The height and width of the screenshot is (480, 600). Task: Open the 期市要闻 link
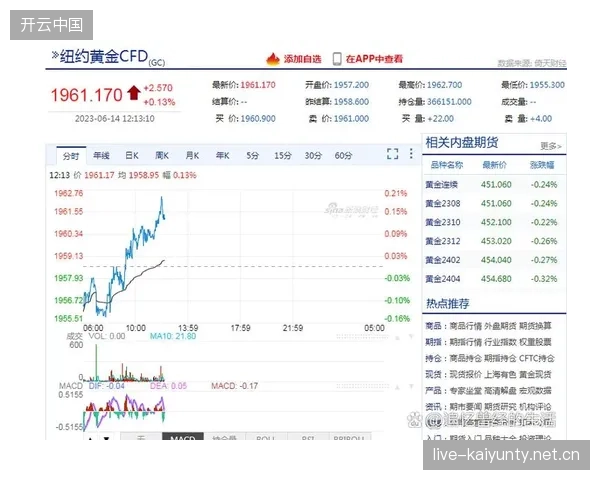pos(465,407)
